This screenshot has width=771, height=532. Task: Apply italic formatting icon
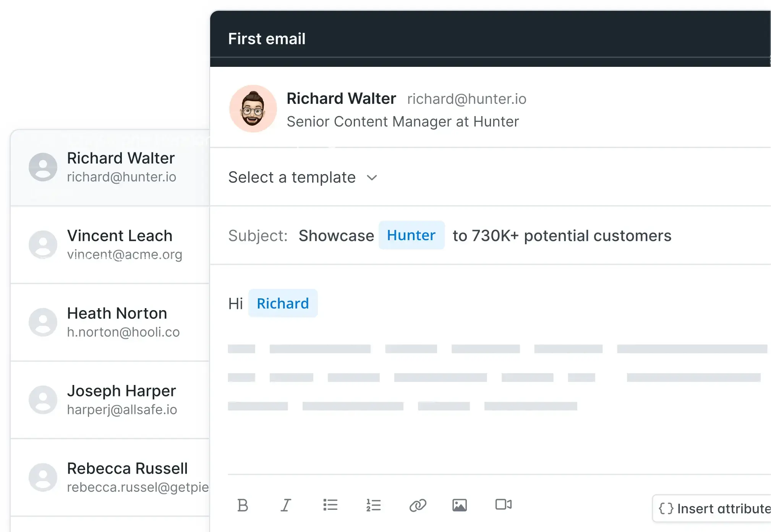pos(286,505)
